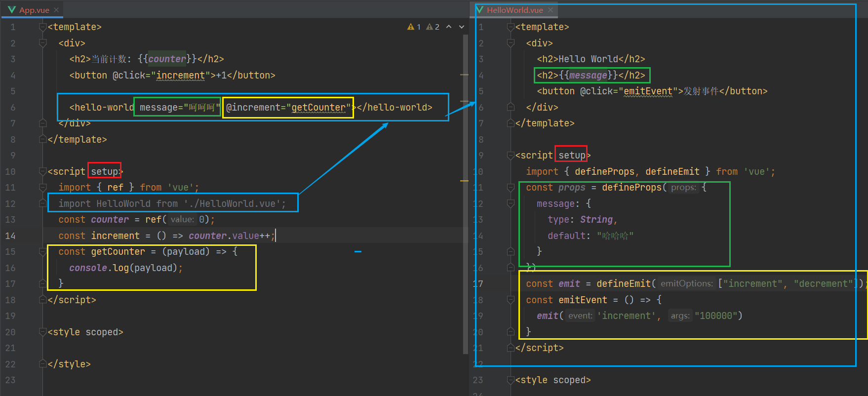Click the App.vue vertical scrollbar
This screenshot has height=396, width=868.
click(465, 194)
